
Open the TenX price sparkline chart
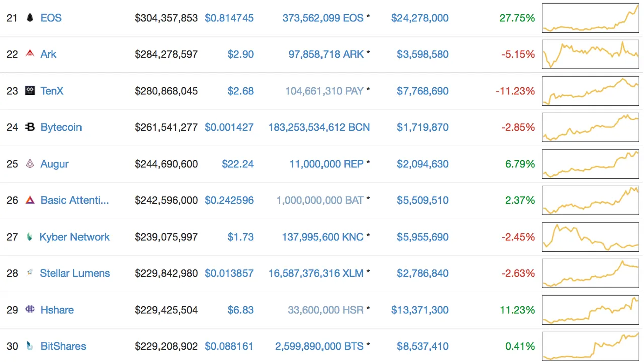[x=591, y=91]
